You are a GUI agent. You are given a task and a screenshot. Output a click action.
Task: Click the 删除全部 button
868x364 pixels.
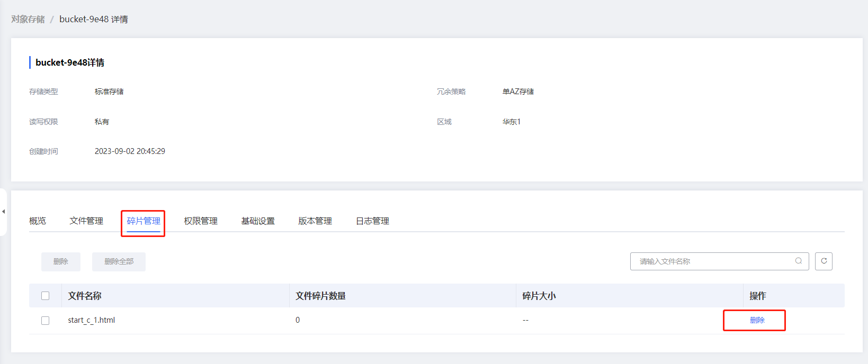pyautogui.click(x=119, y=261)
